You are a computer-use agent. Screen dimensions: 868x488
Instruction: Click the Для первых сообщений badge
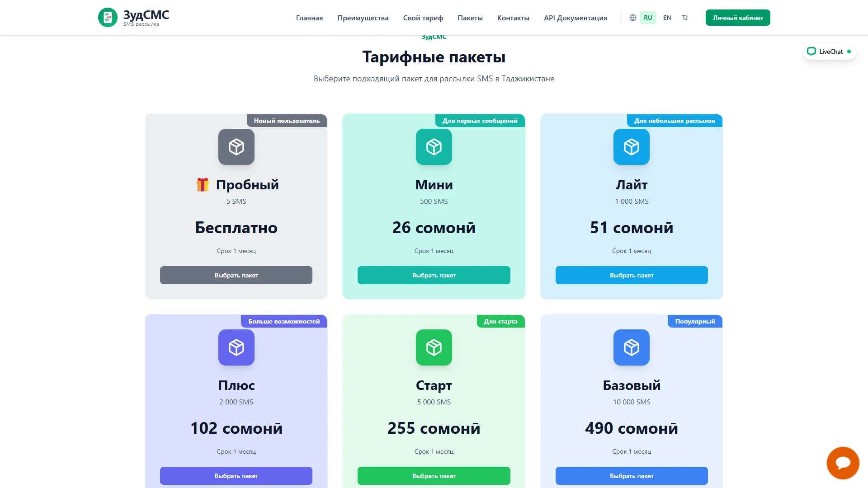(480, 121)
